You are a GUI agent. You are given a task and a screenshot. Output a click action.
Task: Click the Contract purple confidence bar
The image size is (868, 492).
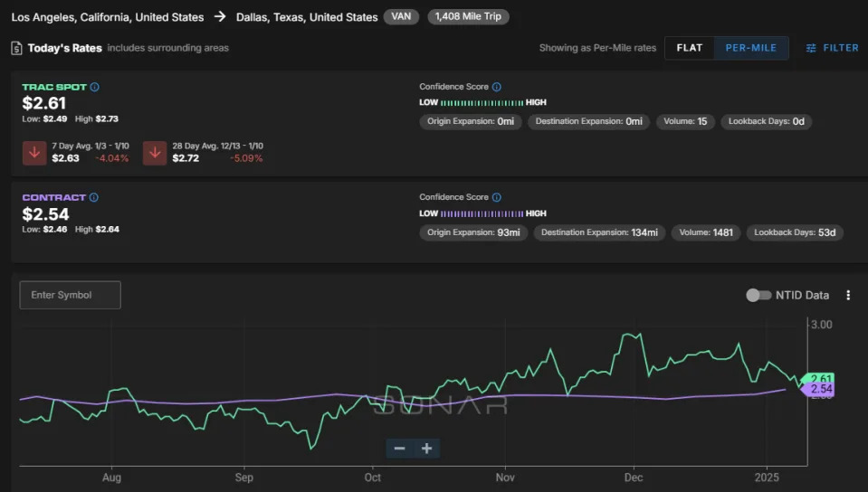pos(482,213)
